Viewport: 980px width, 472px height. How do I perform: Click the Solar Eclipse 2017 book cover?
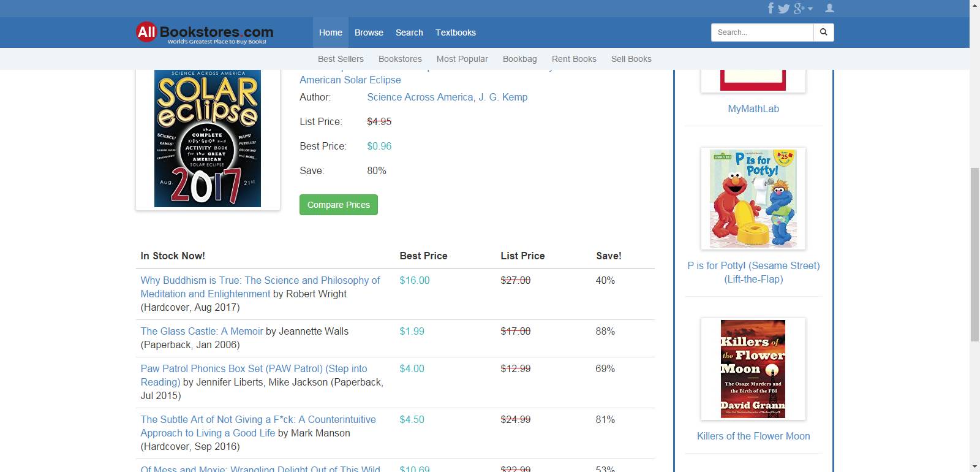tap(208, 139)
